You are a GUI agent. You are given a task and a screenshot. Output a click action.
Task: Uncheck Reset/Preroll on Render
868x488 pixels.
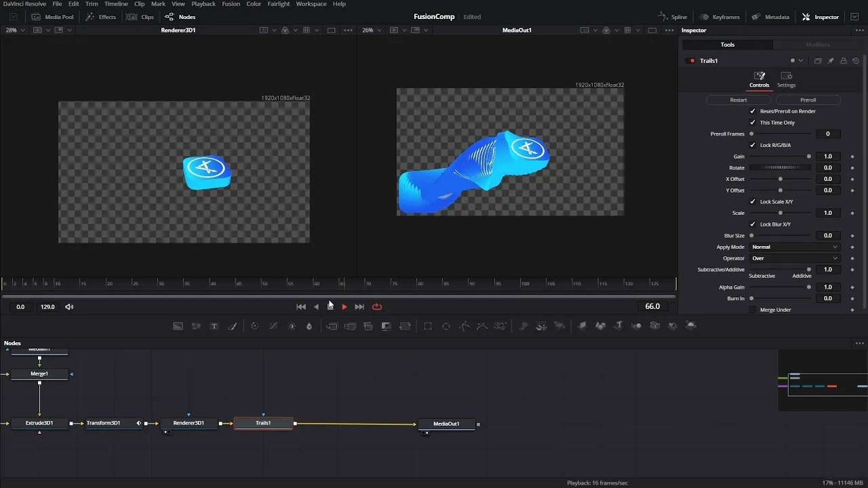click(752, 111)
